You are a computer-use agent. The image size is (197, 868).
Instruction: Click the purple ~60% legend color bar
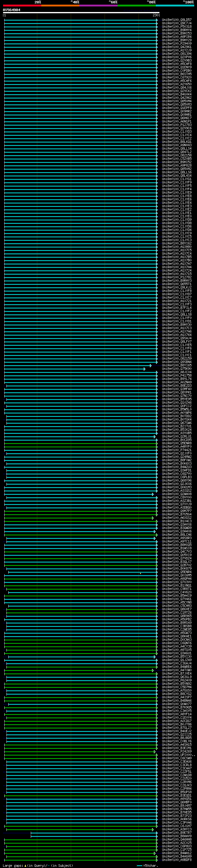pyautogui.click(x=99, y=6)
